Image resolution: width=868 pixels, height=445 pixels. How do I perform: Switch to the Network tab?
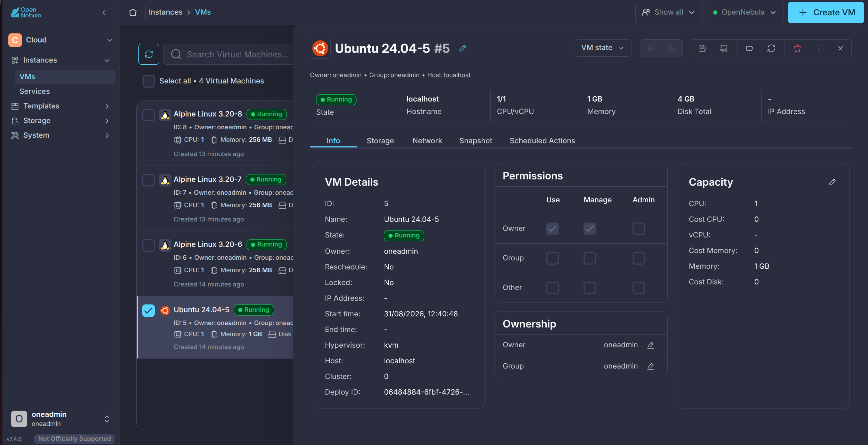pos(427,141)
